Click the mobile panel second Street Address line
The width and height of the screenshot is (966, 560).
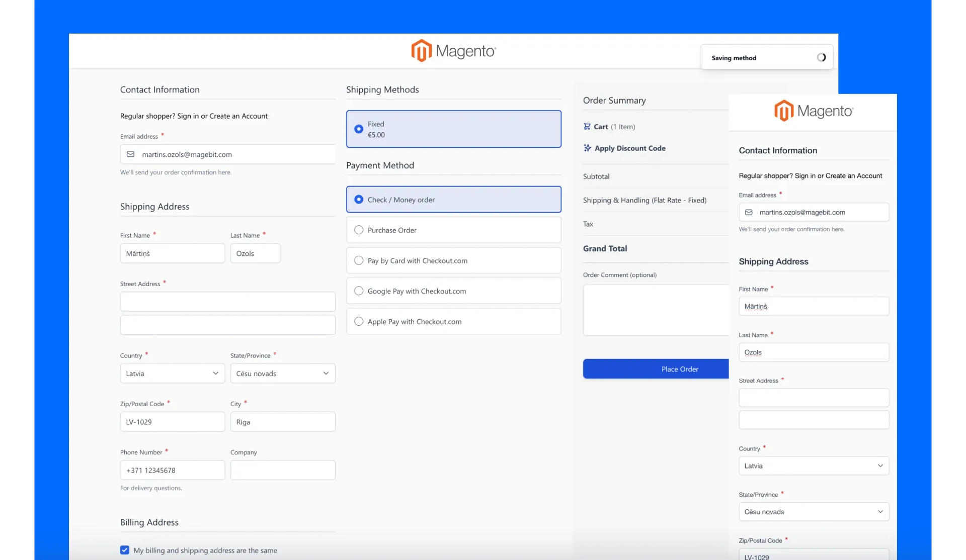tap(814, 420)
